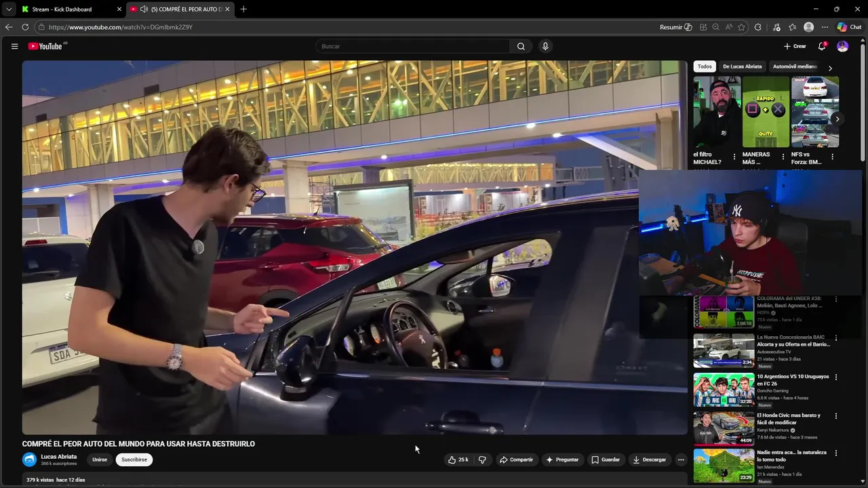Image resolution: width=868 pixels, height=488 pixels.
Task: Open favorites list icon in toolbar
Action: pyautogui.click(x=792, y=27)
